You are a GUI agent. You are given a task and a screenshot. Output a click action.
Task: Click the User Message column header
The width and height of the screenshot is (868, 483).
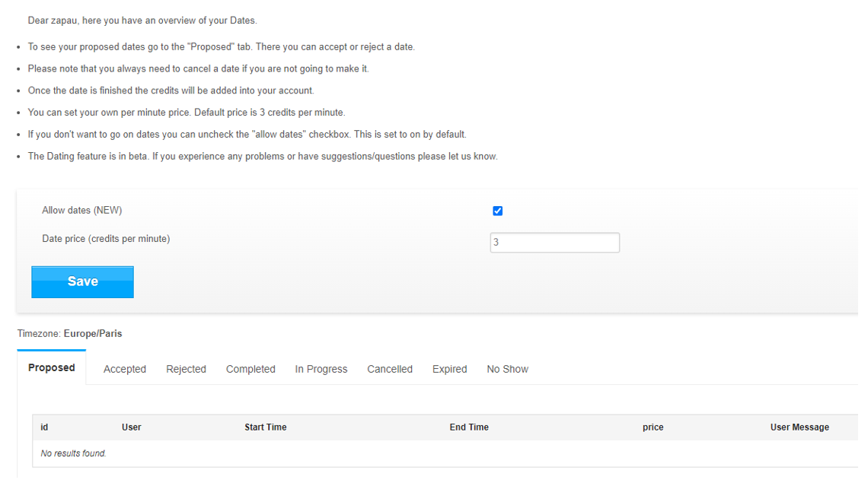point(799,427)
